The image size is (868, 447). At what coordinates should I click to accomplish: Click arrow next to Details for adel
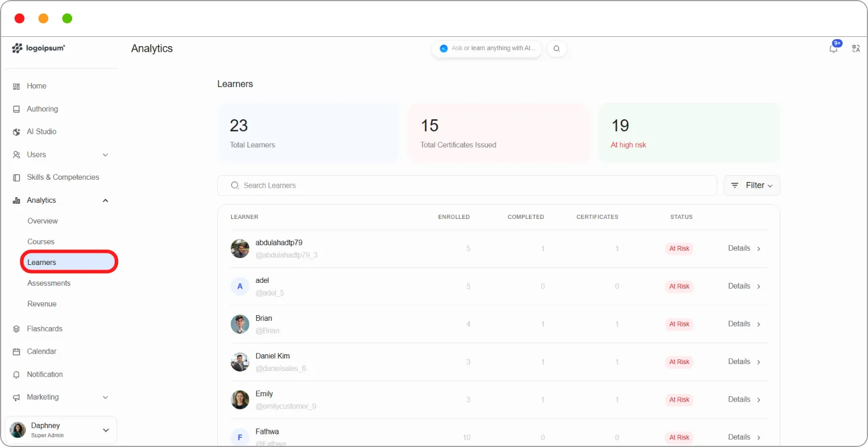click(758, 286)
